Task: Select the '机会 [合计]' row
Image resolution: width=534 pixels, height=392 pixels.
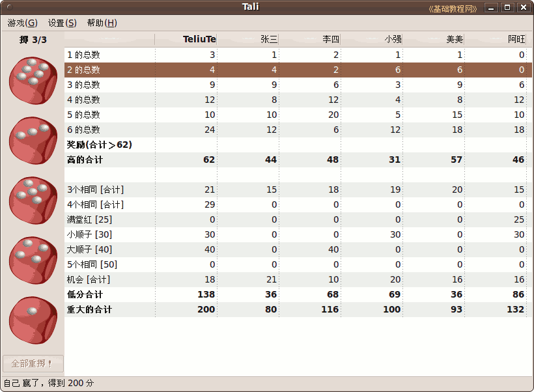Action: [298, 279]
